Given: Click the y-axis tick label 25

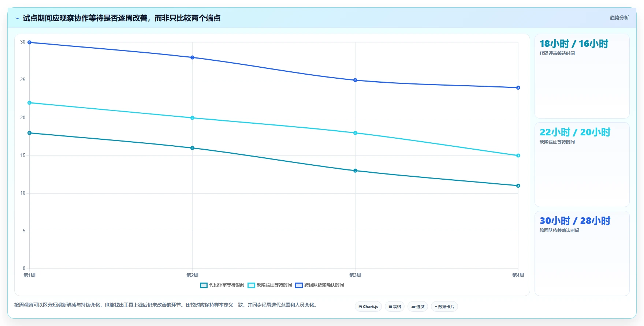Looking at the screenshot, I should pyautogui.click(x=23, y=80).
